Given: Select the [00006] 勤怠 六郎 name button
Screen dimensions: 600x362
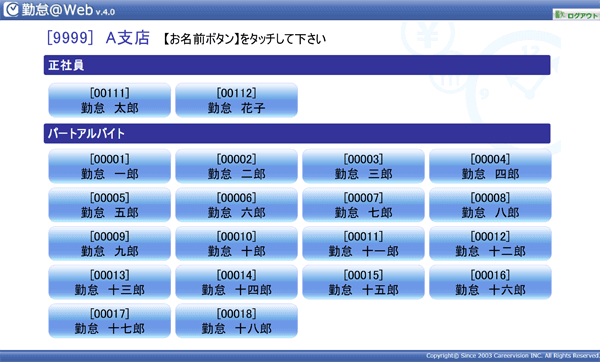Looking at the screenshot, I should (x=236, y=205).
